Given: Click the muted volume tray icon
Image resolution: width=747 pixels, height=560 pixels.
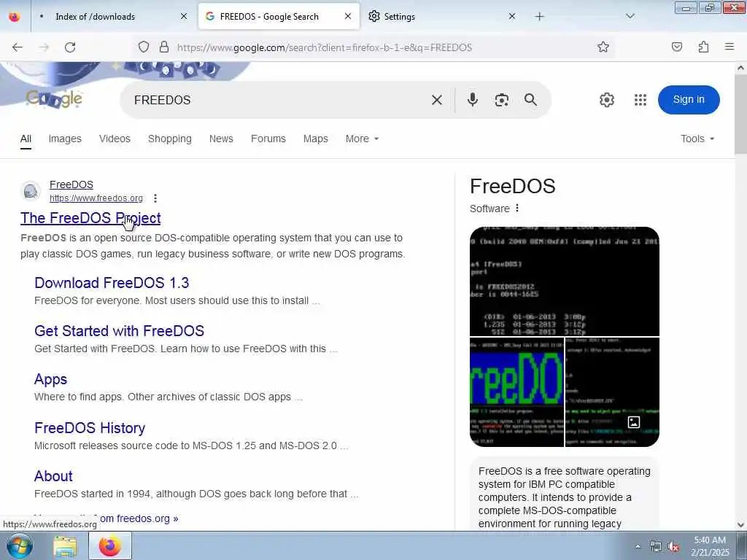Looking at the screenshot, I should tap(673, 547).
